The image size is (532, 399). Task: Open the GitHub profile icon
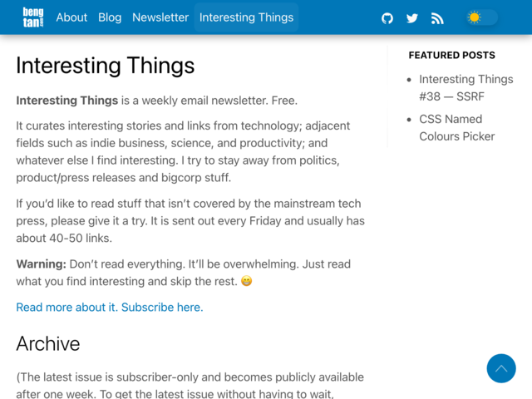[387, 18]
